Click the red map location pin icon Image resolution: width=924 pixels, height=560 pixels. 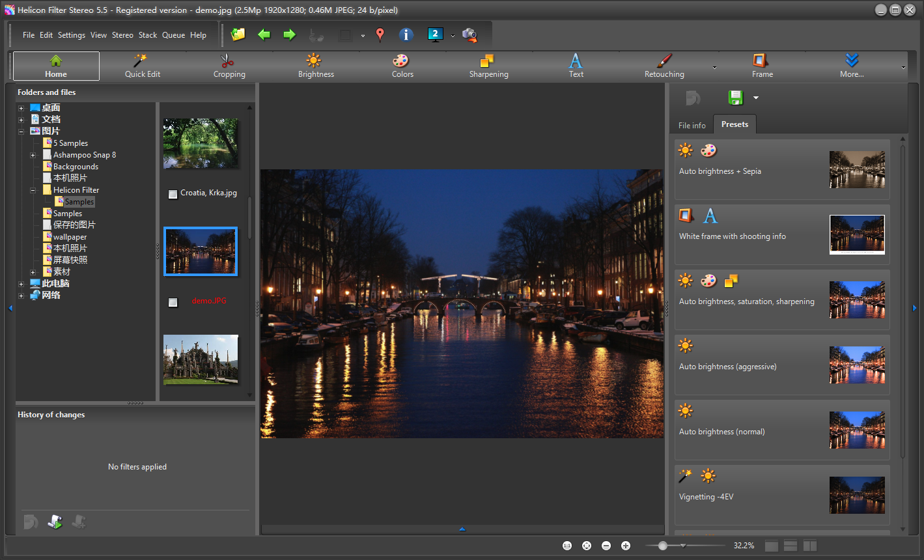tap(380, 35)
